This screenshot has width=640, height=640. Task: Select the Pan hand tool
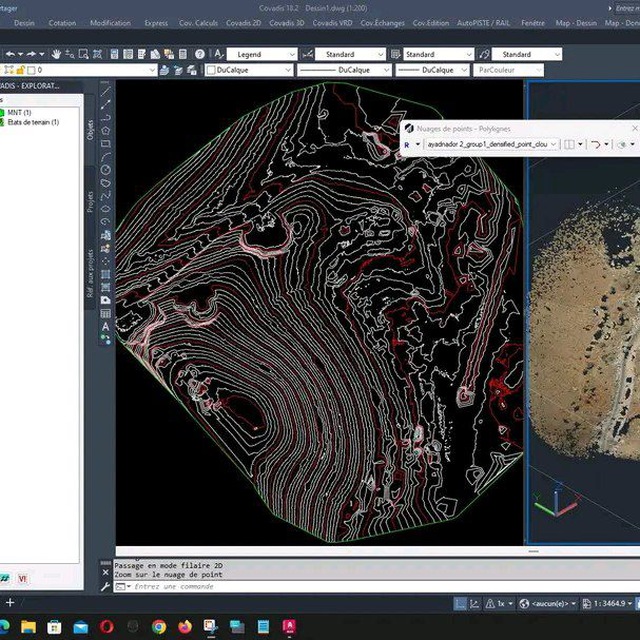[x=56, y=54]
